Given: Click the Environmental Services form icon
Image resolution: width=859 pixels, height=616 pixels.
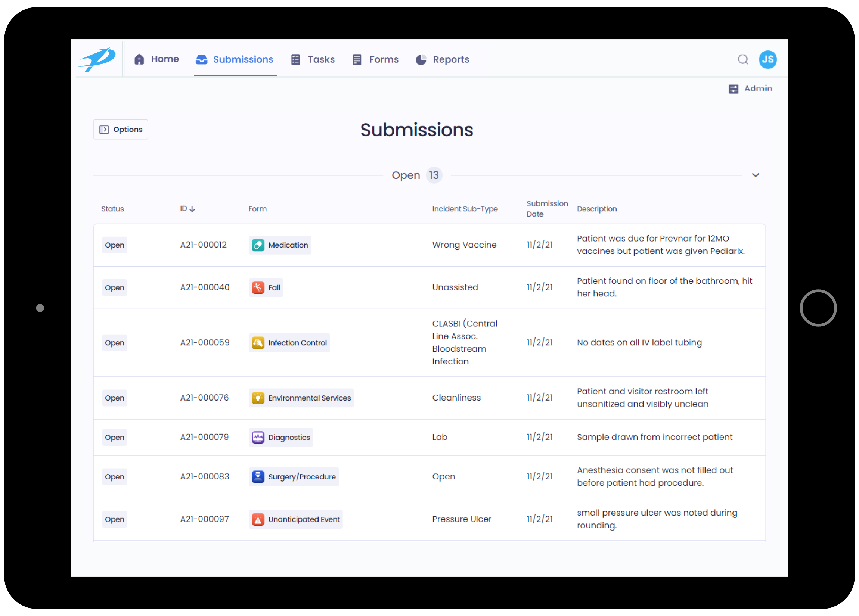Looking at the screenshot, I should pyautogui.click(x=258, y=398).
